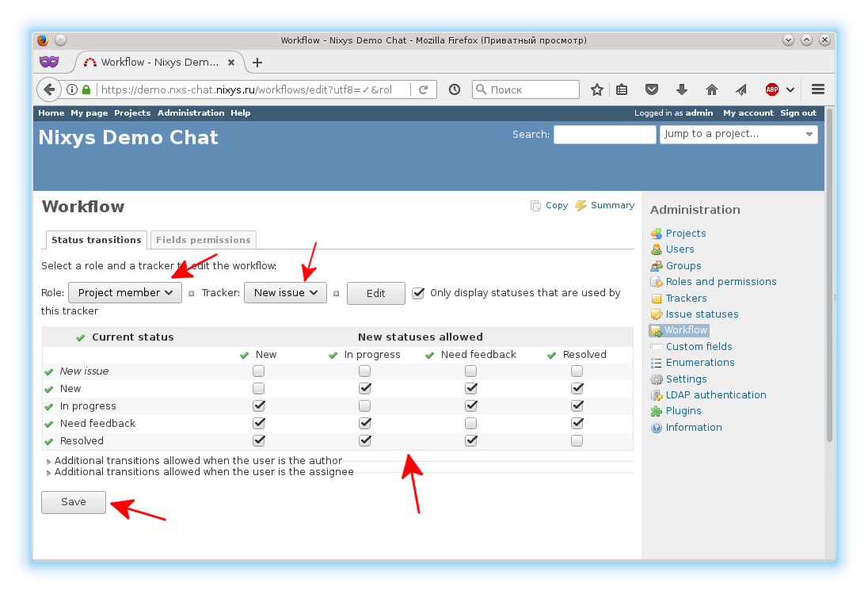Click the reload page icon in the URL bar
Screen dimensions: 868x594
(x=424, y=89)
